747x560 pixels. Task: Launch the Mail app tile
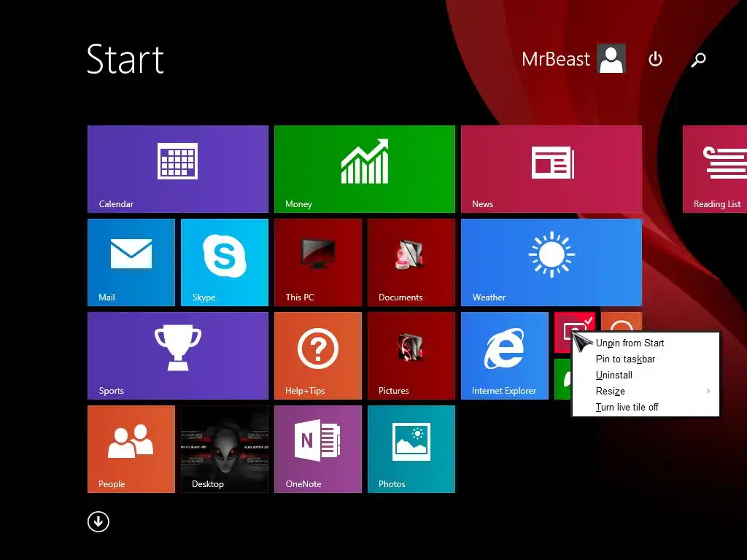coord(131,262)
